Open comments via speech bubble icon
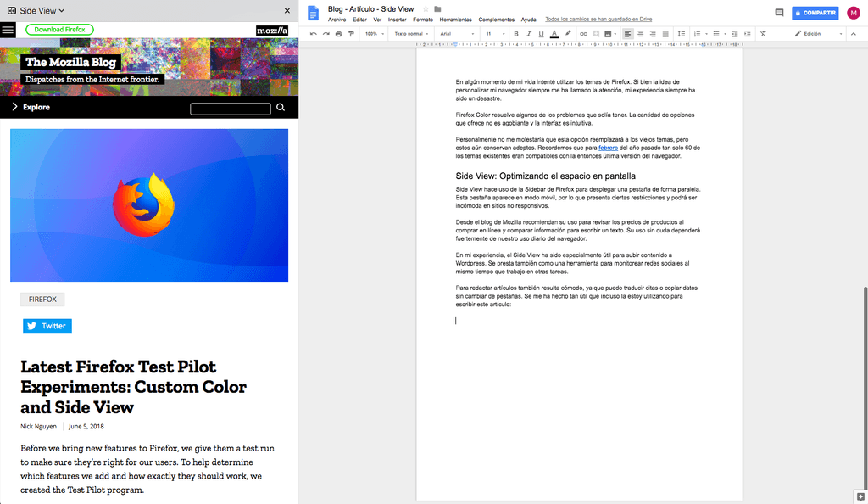This screenshot has height=504, width=868. click(779, 13)
